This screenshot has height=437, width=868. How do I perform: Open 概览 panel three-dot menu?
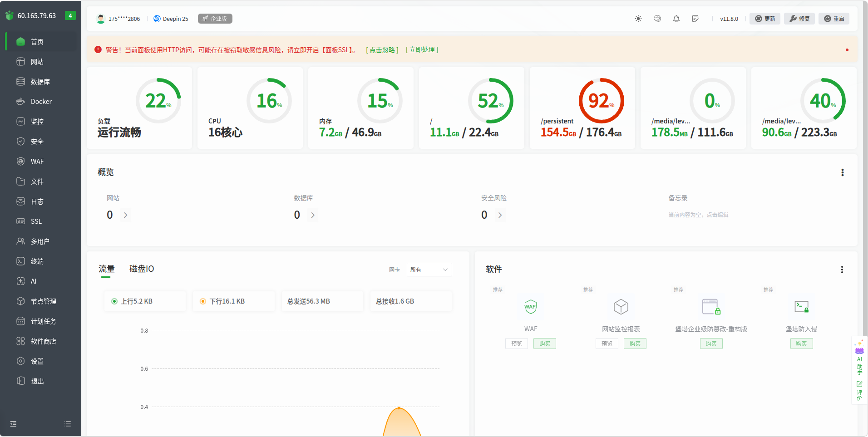pos(843,172)
